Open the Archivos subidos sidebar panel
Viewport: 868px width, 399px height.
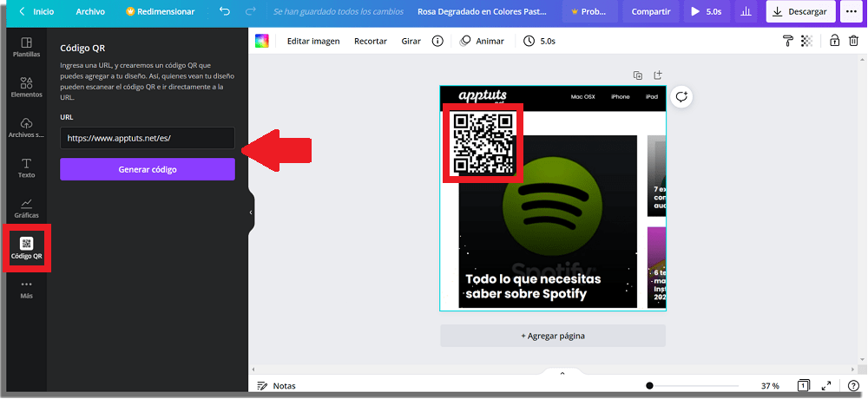coord(27,128)
